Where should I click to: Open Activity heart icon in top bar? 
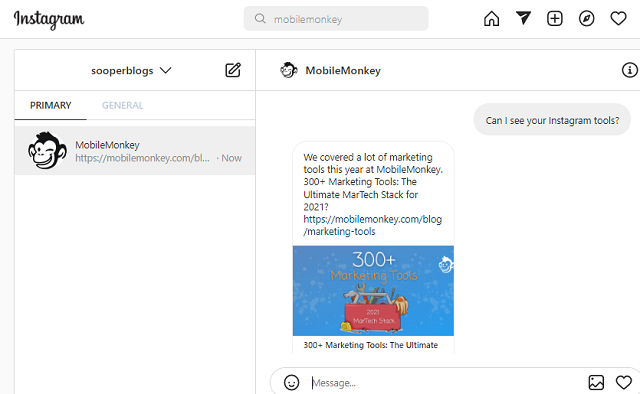pos(618,18)
